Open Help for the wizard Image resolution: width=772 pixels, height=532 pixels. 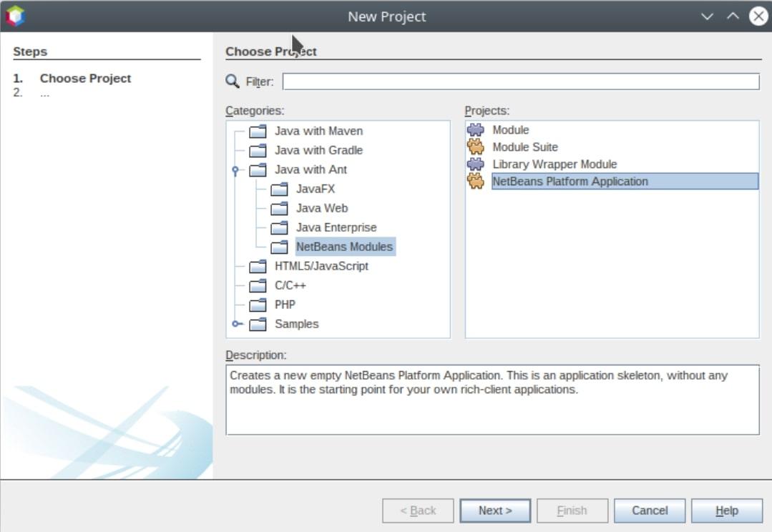[x=727, y=511]
